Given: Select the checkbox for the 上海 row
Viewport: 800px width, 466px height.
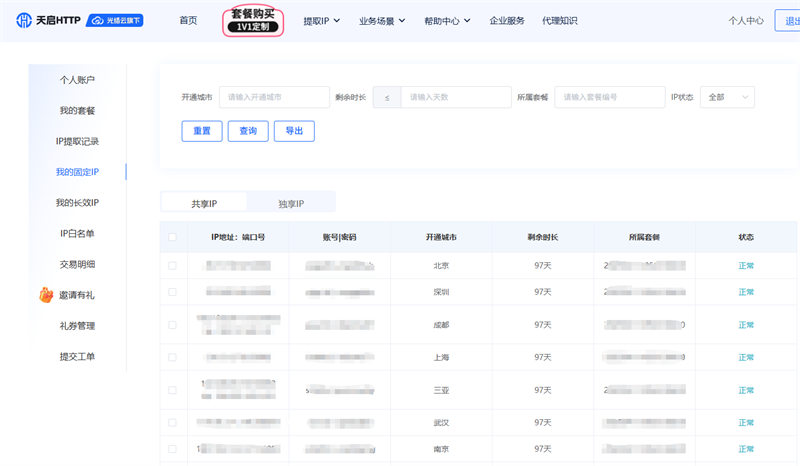Looking at the screenshot, I should (173, 357).
